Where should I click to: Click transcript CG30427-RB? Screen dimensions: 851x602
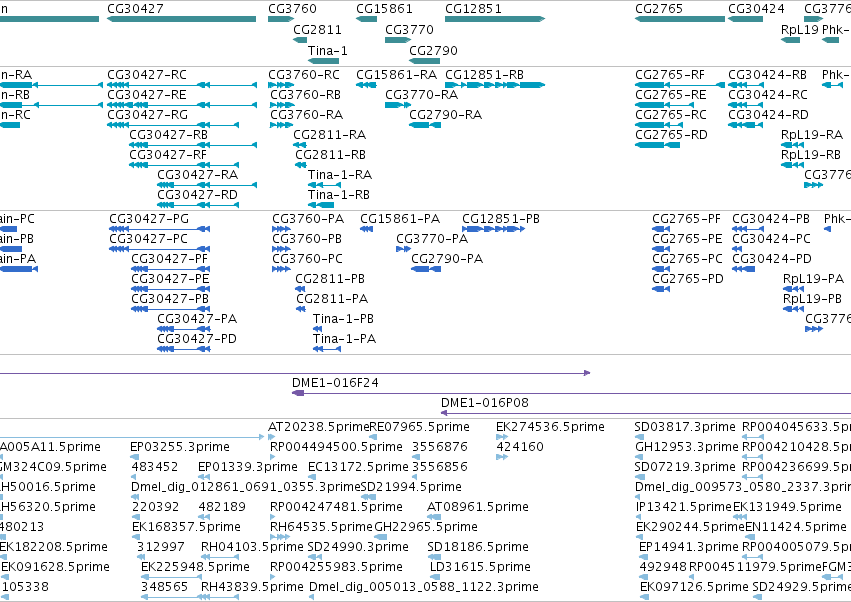click(x=193, y=145)
